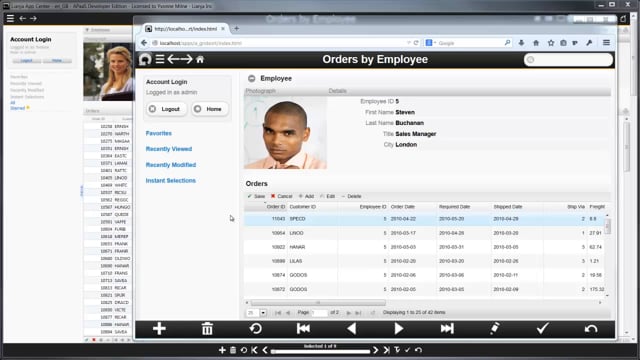Click the browser downloads arrow icon
Image resolution: width=640 pixels, height=360 pixels.
click(x=521, y=43)
